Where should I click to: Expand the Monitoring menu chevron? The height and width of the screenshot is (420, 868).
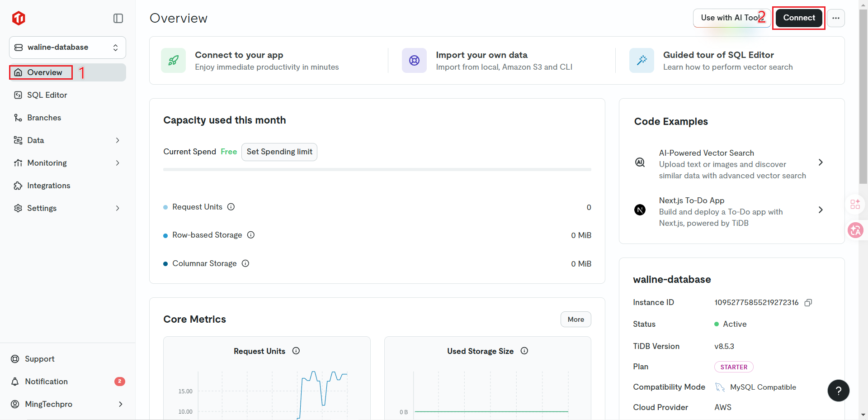118,163
